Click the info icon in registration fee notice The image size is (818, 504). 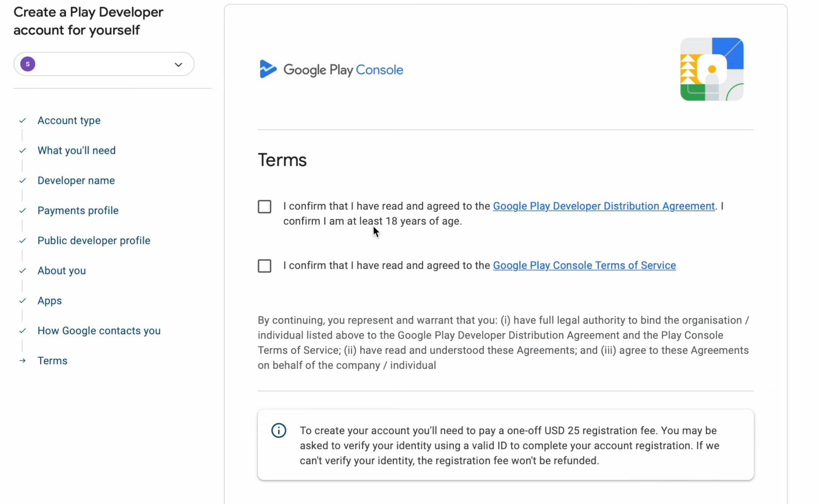[x=279, y=430]
